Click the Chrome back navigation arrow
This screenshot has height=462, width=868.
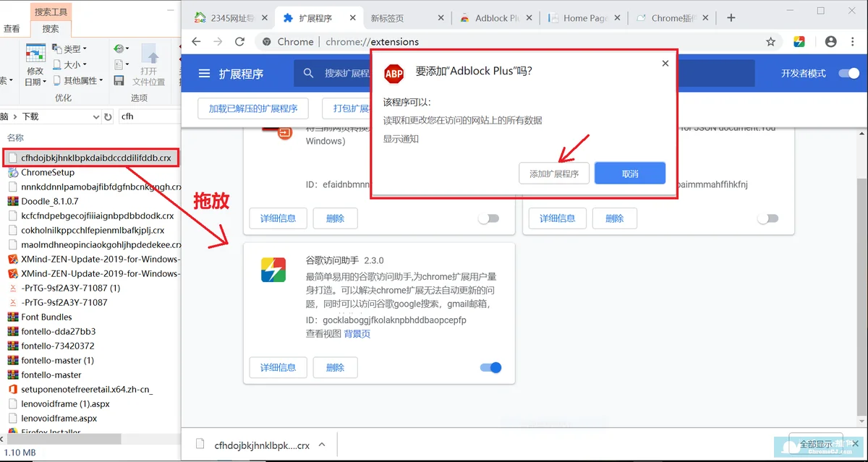pos(196,42)
